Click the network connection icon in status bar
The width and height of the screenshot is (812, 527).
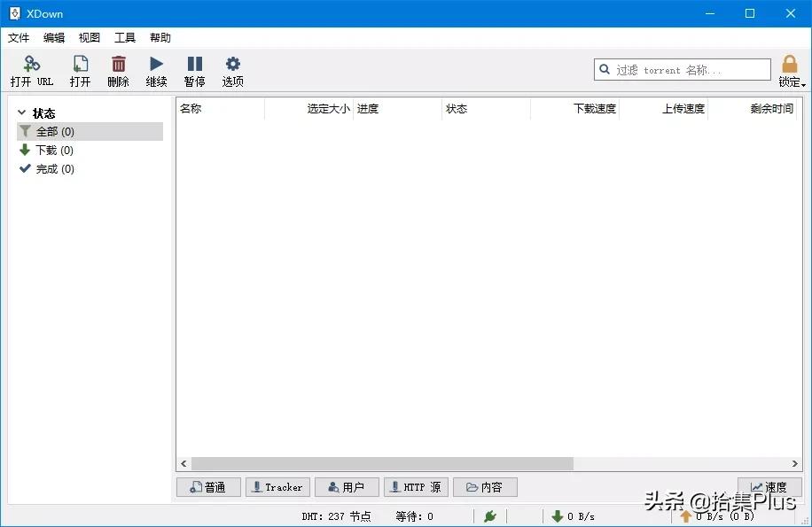pos(490,515)
